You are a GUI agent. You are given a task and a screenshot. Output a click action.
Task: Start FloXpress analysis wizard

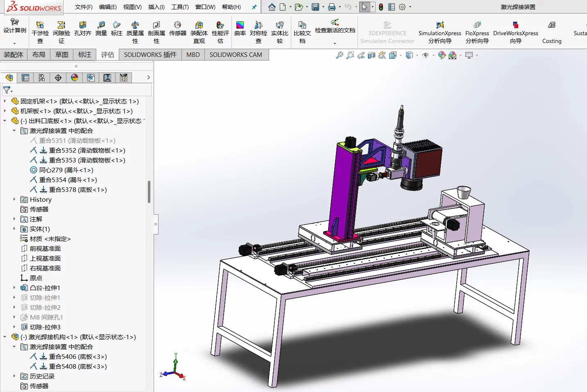477,32
